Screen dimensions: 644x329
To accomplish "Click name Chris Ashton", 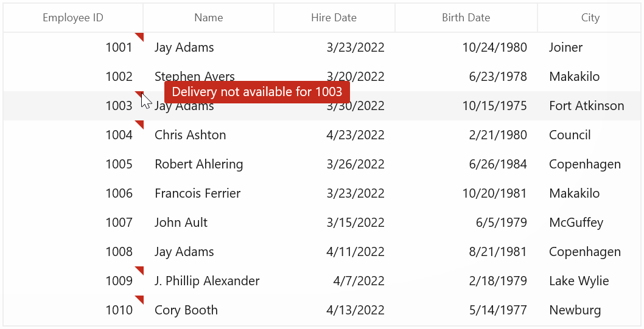I will pos(190,135).
